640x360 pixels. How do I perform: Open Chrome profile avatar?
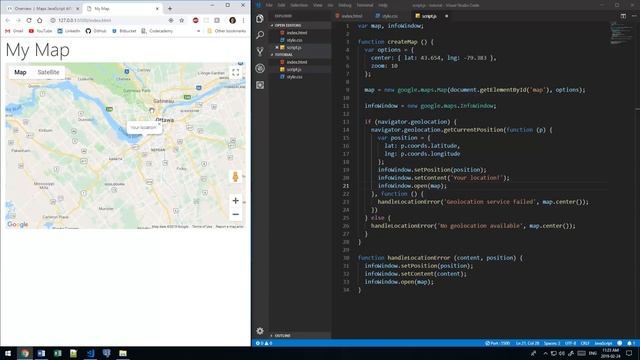(x=232, y=20)
